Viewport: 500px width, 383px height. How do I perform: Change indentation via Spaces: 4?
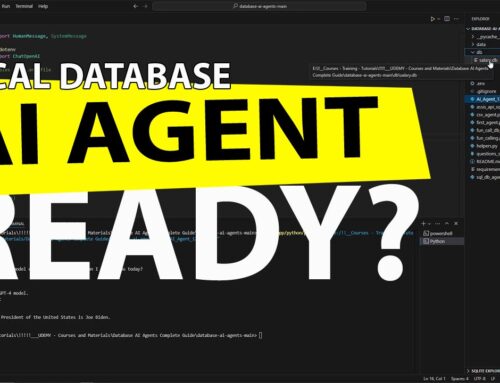pyautogui.click(x=460, y=379)
